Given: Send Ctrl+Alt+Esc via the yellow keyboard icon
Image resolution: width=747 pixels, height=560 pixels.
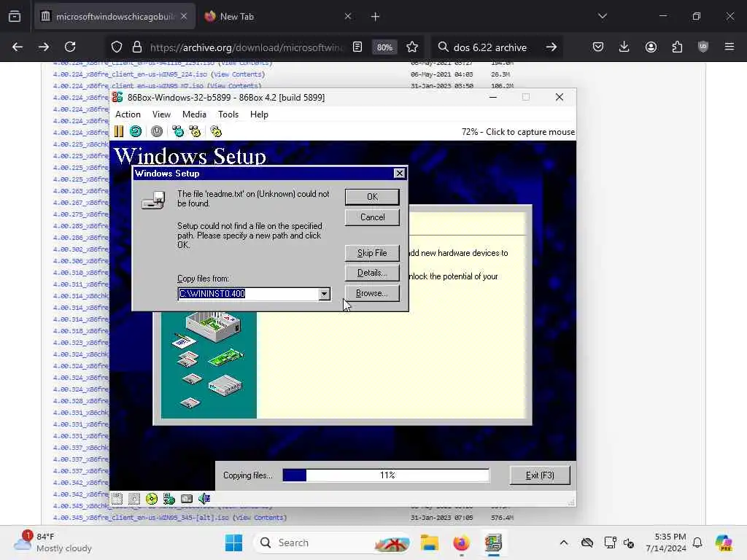Looking at the screenshot, I should [x=195, y=131].
